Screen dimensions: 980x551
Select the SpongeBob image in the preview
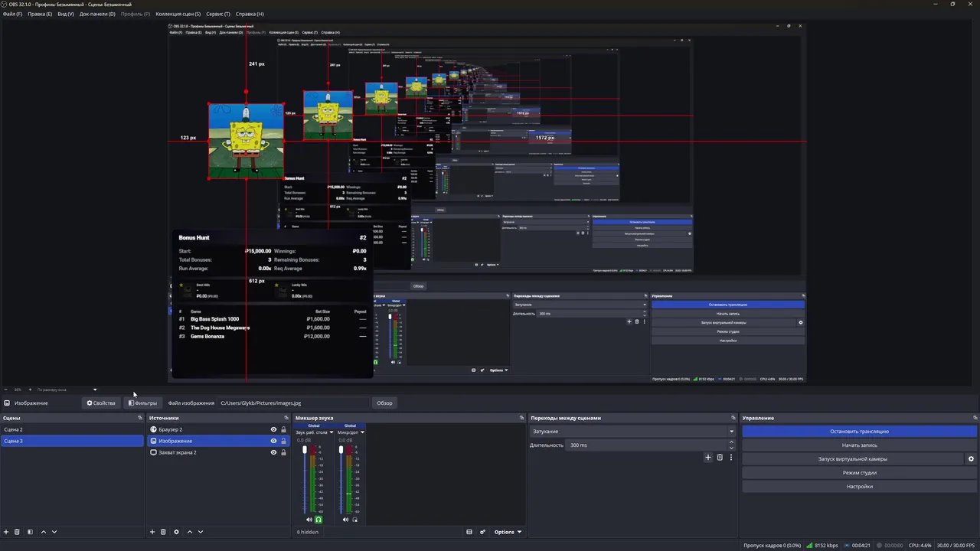point(246,142)
